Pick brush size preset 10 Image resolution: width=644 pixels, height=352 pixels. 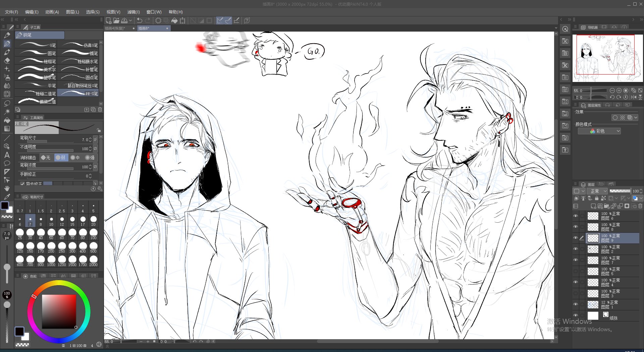51,221
